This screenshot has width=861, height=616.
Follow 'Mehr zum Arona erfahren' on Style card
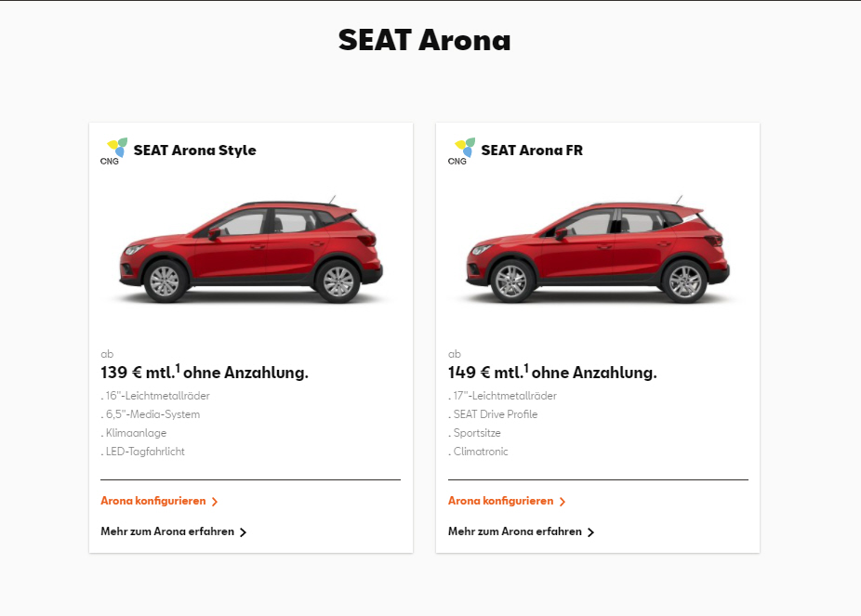point(167,531)
